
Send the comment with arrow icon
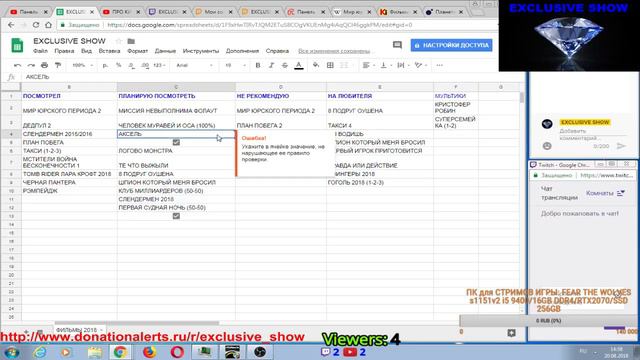(621, 146)
